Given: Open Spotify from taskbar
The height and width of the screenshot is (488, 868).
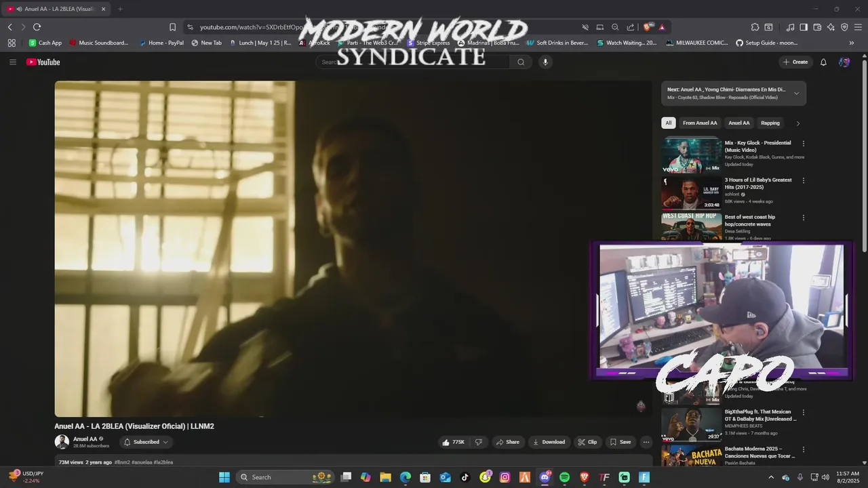Looking at the screenshot, I should 565,477.
